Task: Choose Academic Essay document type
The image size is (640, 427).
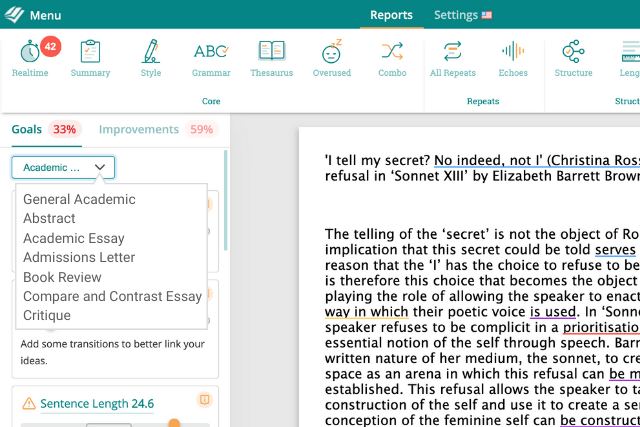Action: click(x=73, y=238)
